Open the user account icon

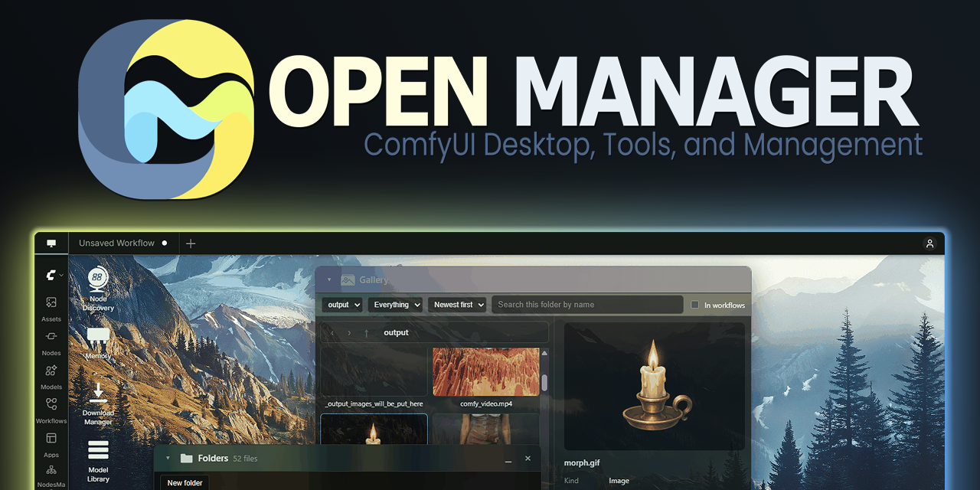click(929, 243)
